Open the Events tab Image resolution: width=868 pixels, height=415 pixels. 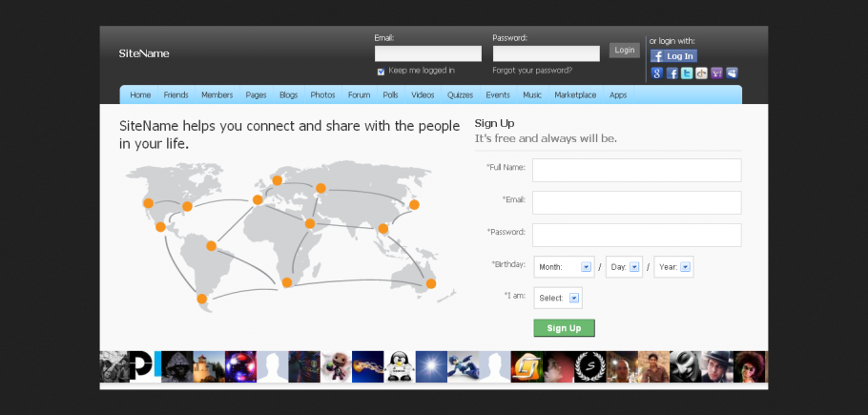pos(498,95)
